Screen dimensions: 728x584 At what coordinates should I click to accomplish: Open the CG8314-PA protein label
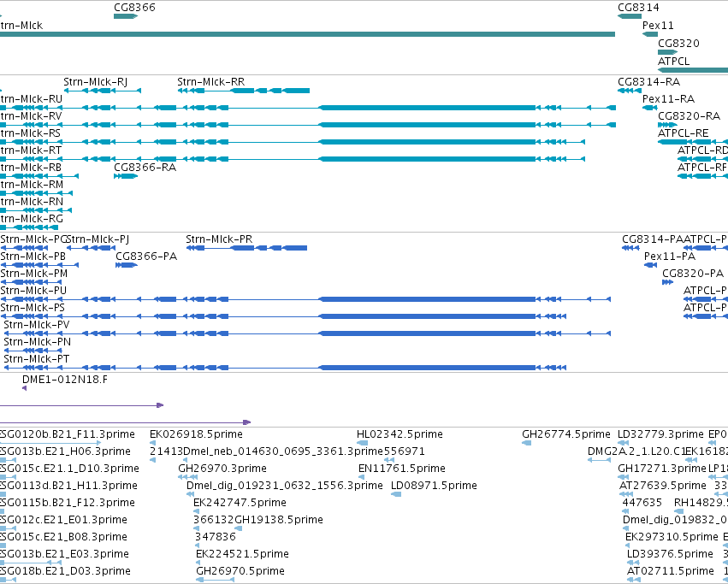click(x=653, y=239)
